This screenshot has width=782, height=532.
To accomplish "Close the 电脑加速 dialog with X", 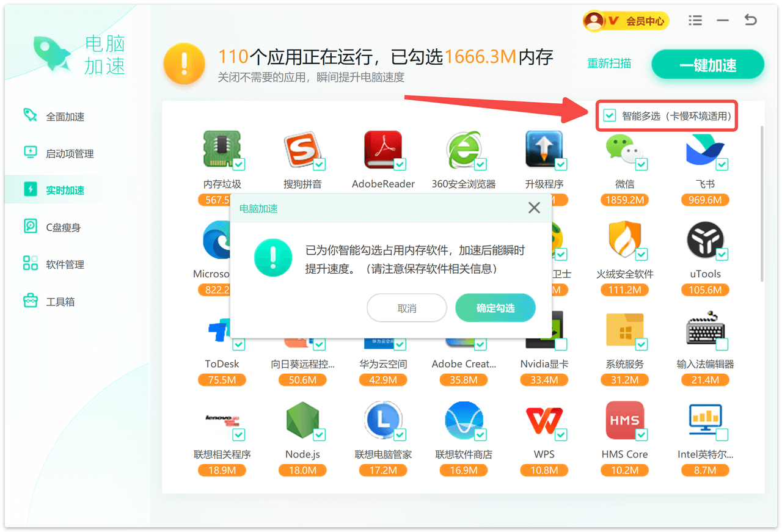I will 534,208.
